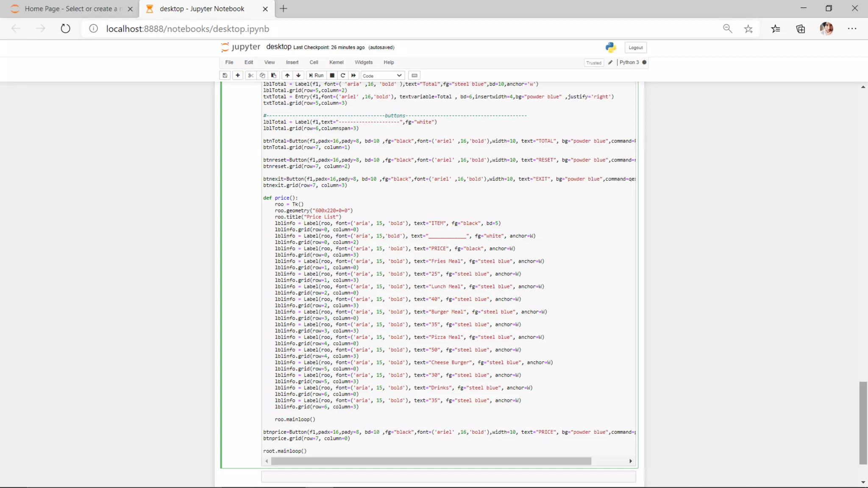Viewport: 868px width, 488px height.
Task: Click the Run button
Action: point(316,75)
